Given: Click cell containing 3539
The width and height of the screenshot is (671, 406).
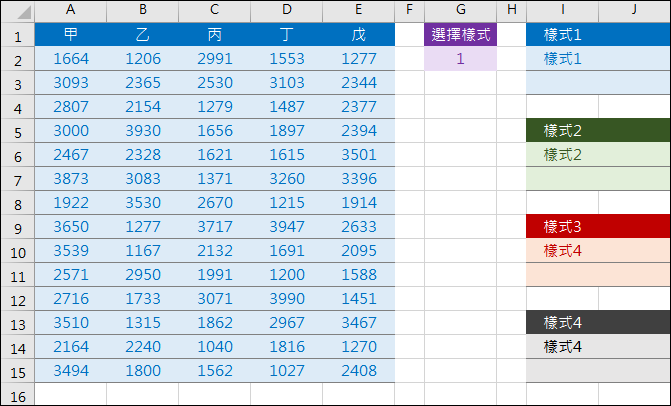Looking at the screenshot, I should click(x=71, y=250).
